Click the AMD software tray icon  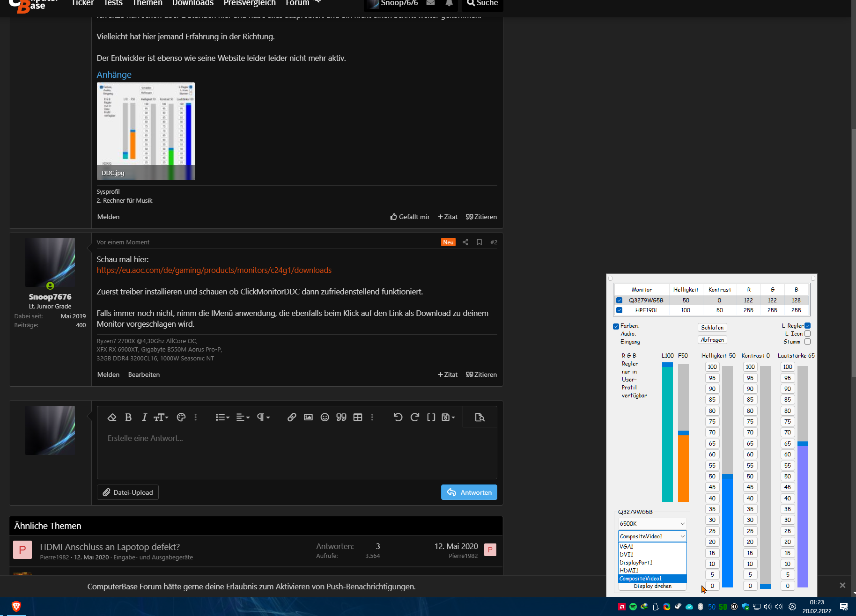(622, 607)
